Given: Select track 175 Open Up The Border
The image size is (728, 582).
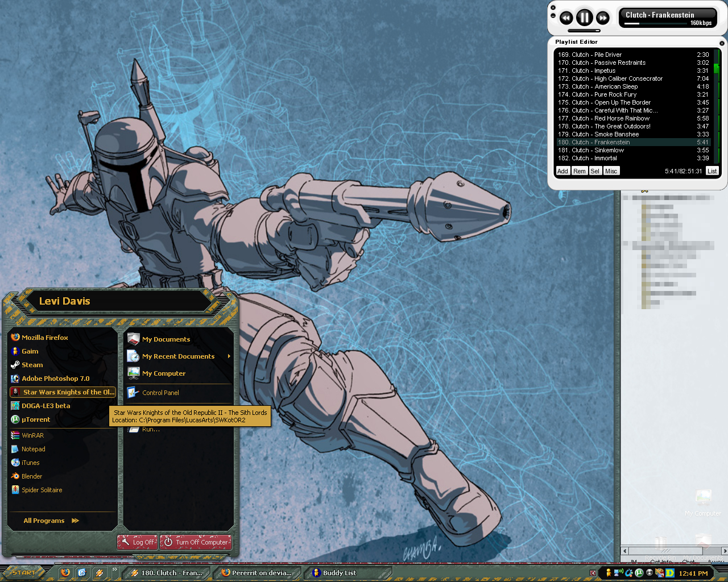Looking at the screenshot, I should click(634, 103).
